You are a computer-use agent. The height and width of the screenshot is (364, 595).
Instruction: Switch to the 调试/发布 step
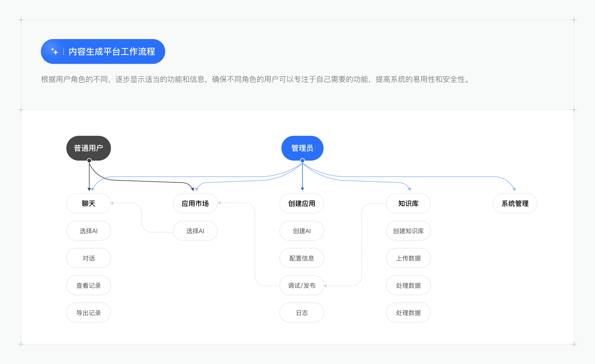[302, 285]
